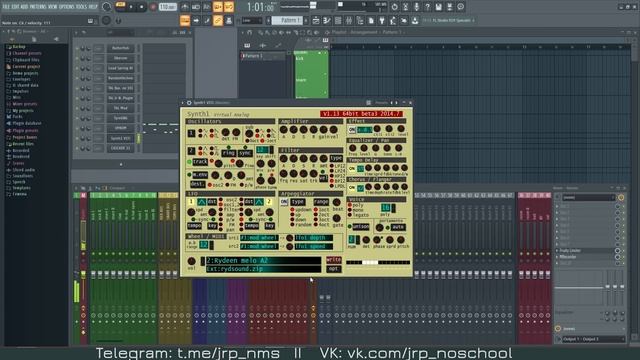Click the Synth1 vol knob
Screen dimensions: 640x360
coord(191,261)
